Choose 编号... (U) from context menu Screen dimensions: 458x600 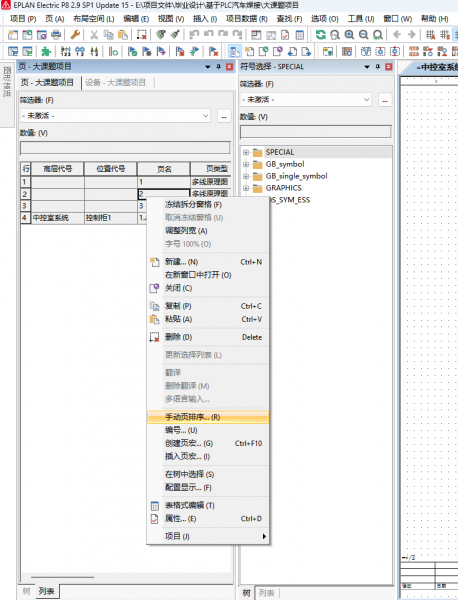(x=208, y=430)
